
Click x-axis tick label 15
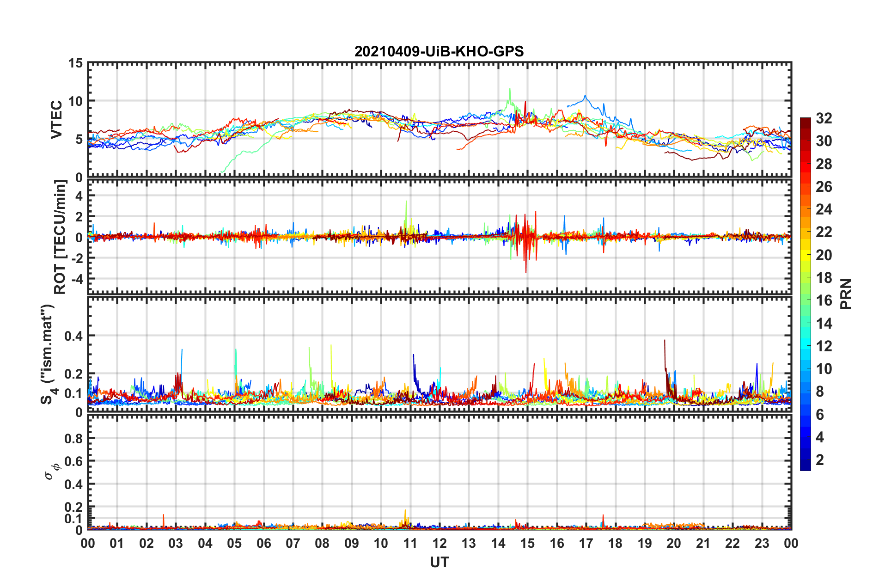point(527,543)
